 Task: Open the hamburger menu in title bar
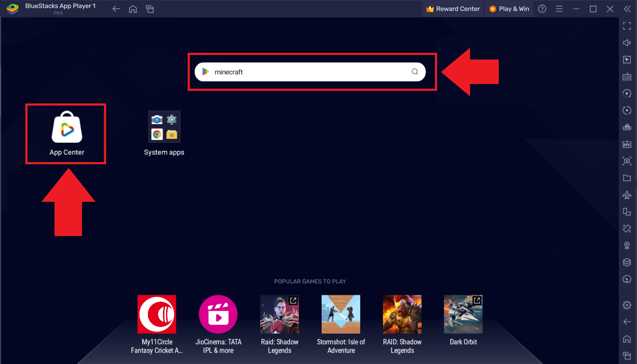coord(559,9)
